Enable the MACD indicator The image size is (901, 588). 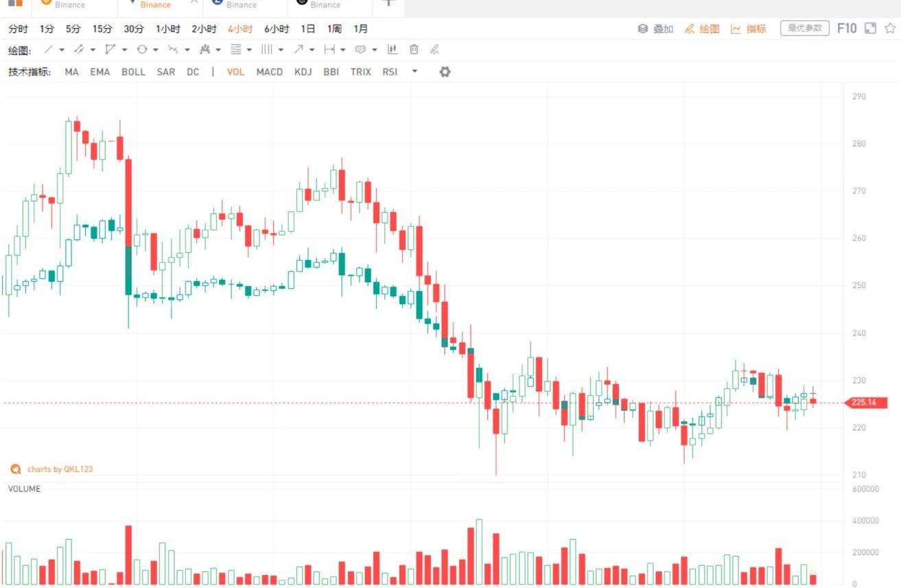(269, 71)
